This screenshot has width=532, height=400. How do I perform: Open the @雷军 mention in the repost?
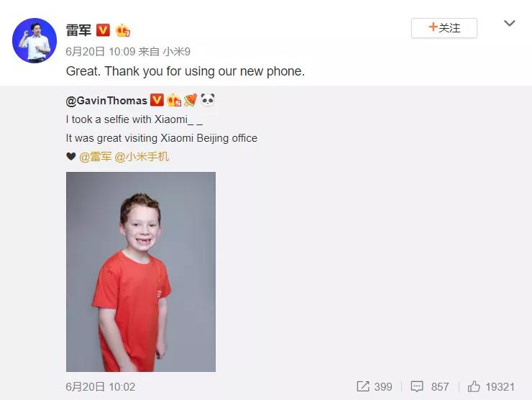96,157
